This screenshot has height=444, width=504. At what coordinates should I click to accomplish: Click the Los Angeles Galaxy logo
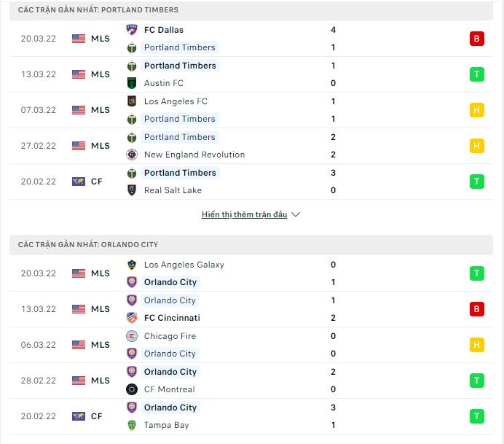click(x=132, y=265)
